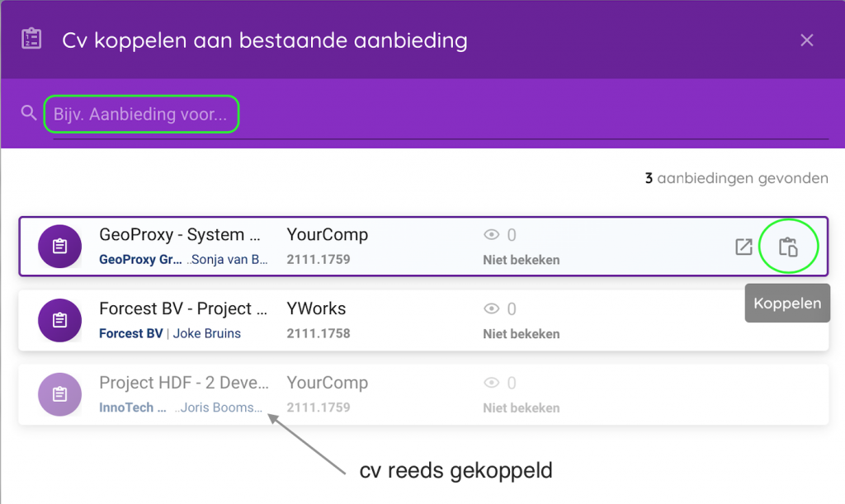
Task: Open the Forcest BV company link
Action: click(x=131, y=334)
